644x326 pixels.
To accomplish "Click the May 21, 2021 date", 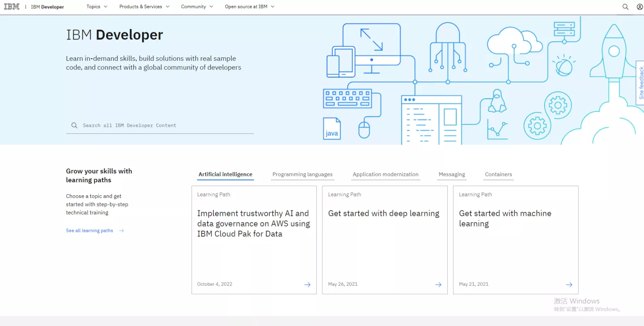I will pyautogui.click(x=474, y=284).
